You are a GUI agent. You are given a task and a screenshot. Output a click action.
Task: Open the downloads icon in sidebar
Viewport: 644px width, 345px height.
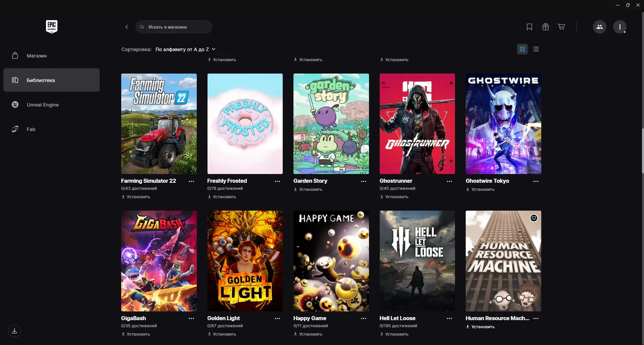pos(14,331)
